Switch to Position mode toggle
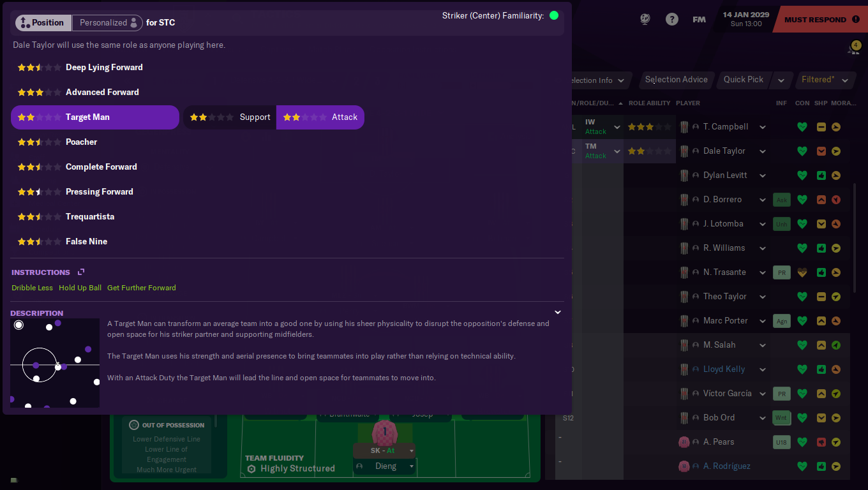Screen dimensions: 868x490 (43, 23)
